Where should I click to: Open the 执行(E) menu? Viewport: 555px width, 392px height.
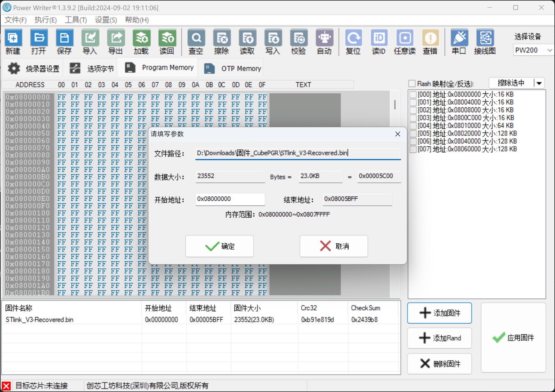(x=46, y=20)
